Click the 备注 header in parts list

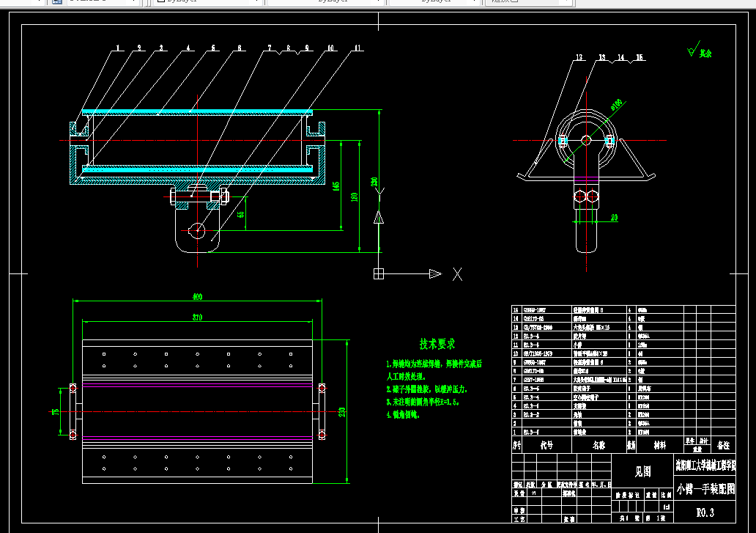click(723, 445)
